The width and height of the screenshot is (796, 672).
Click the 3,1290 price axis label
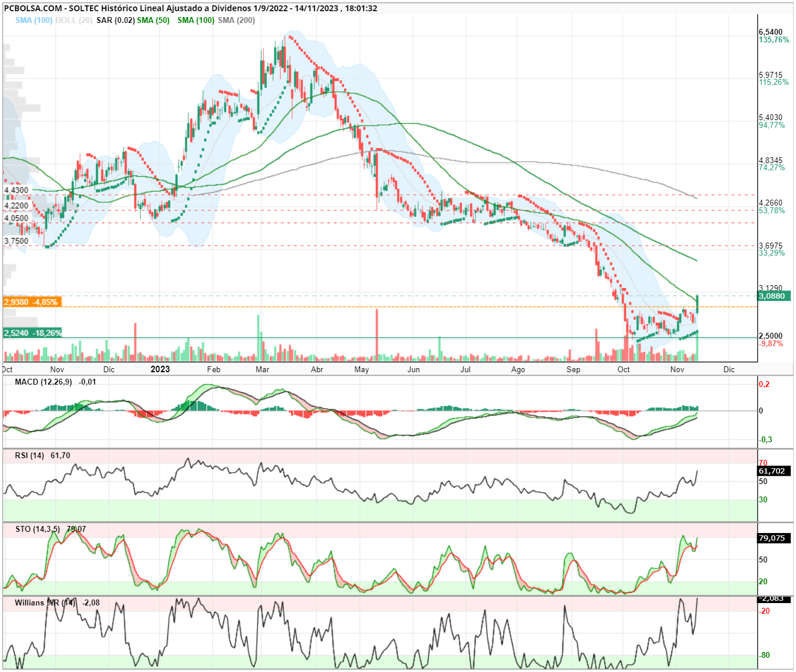(x=771, y=288)
